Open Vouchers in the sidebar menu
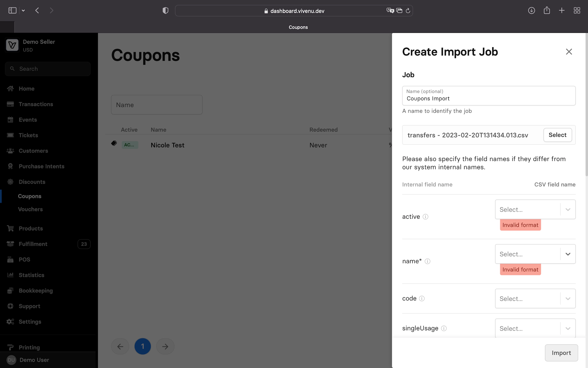This screenshot has width=588, height=368. point(30,209)
